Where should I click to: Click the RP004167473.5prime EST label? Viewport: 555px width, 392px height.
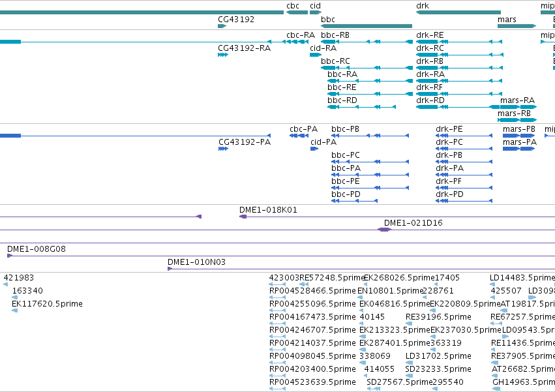312,317
